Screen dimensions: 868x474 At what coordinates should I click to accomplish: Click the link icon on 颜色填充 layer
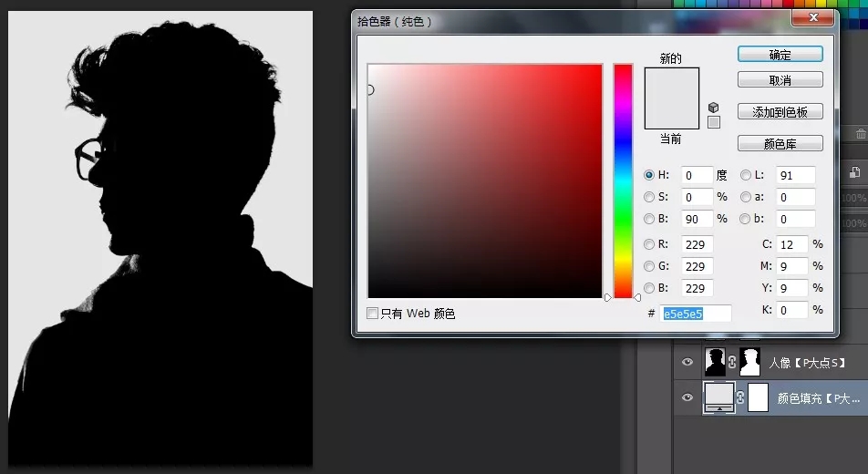pyautogui.click(x=740, y=397)
